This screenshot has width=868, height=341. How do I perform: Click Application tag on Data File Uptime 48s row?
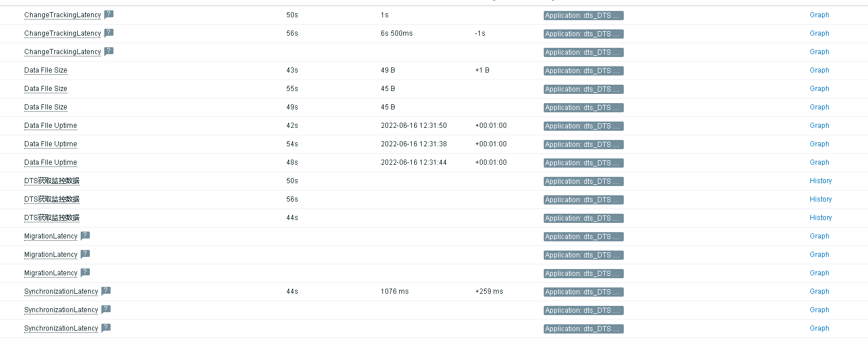pos(583,163)
